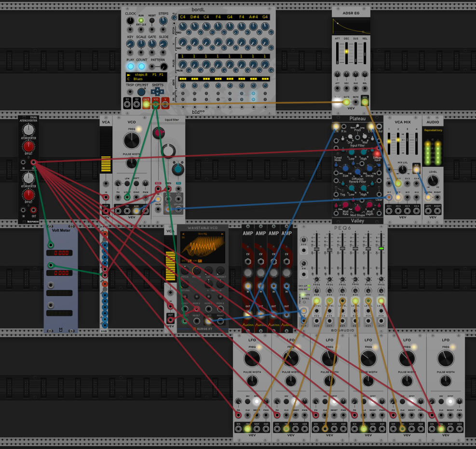Viewport: 476px width, 449px height.
Task: Click the wavetable display on WAVETABLE VCO
Action: coord(203,247)
